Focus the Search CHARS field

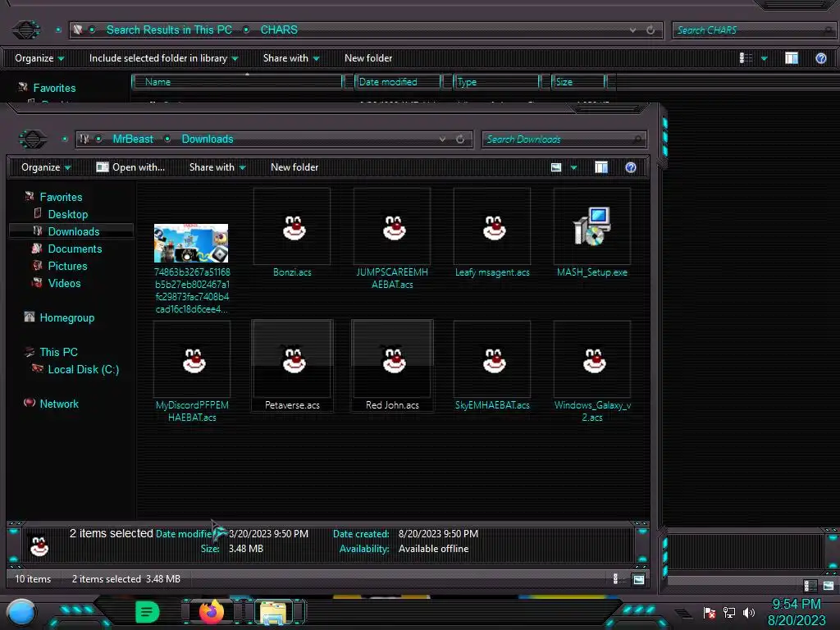pyautogui.click(x=755, y=30)
